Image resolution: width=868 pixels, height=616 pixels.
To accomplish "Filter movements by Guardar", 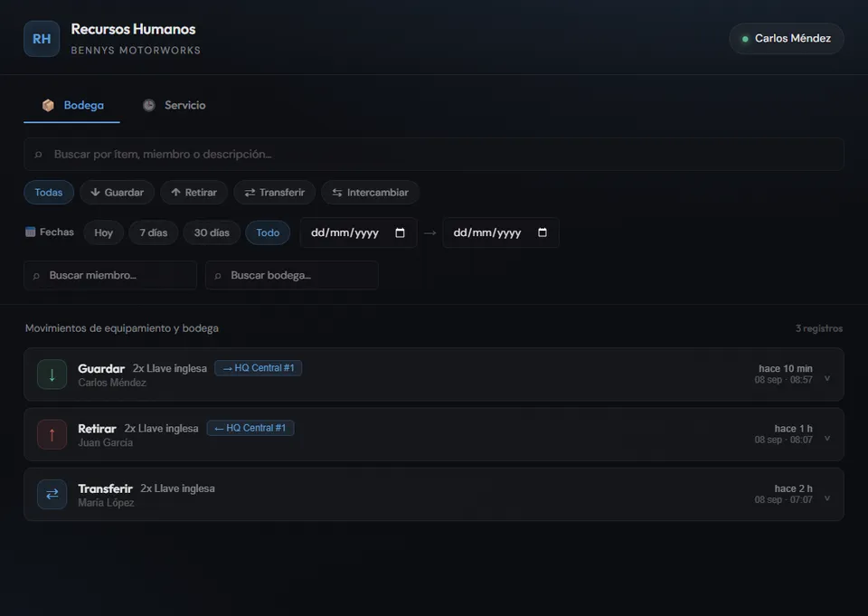I will click(x=117, y=193).
